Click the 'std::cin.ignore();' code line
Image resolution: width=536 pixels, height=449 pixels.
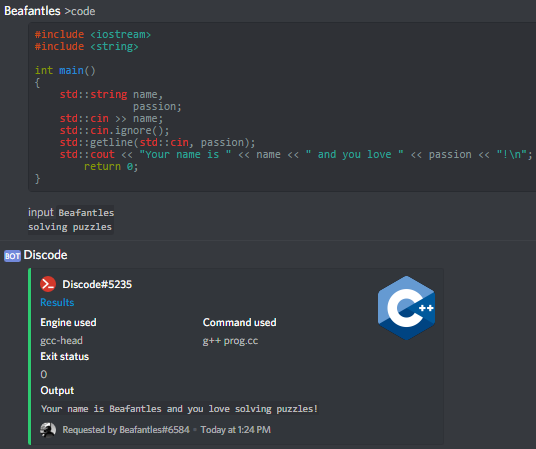click(x=115, y=130)
